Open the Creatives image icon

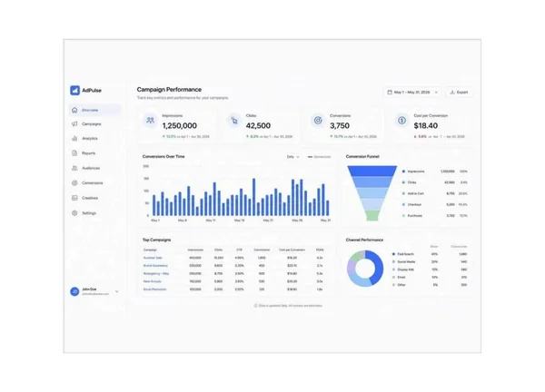tap(74, 198)
